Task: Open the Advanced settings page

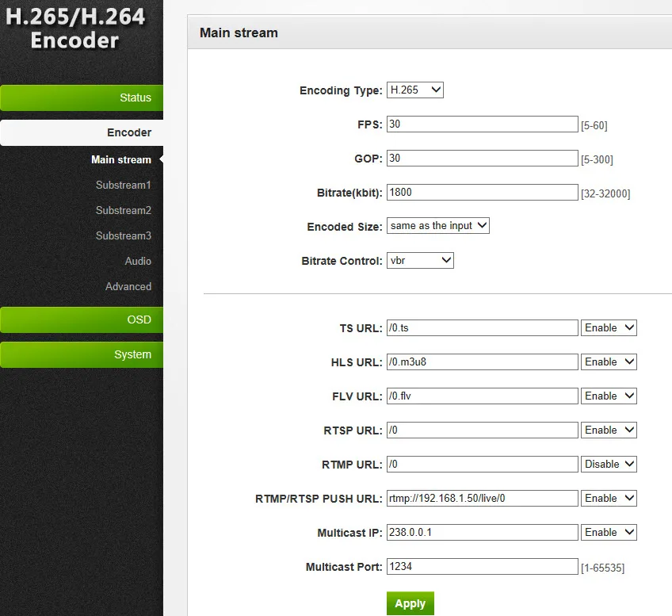Action: [128, 286]
